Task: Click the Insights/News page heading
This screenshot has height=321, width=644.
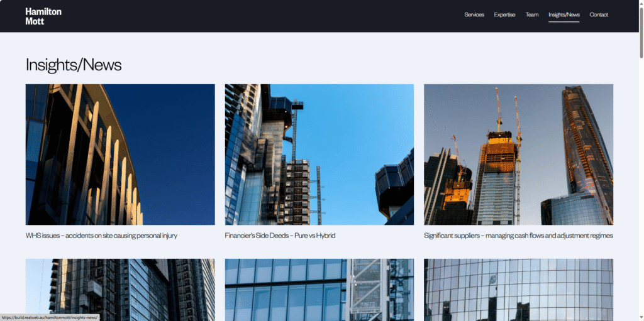Action: tap(74, 65)
